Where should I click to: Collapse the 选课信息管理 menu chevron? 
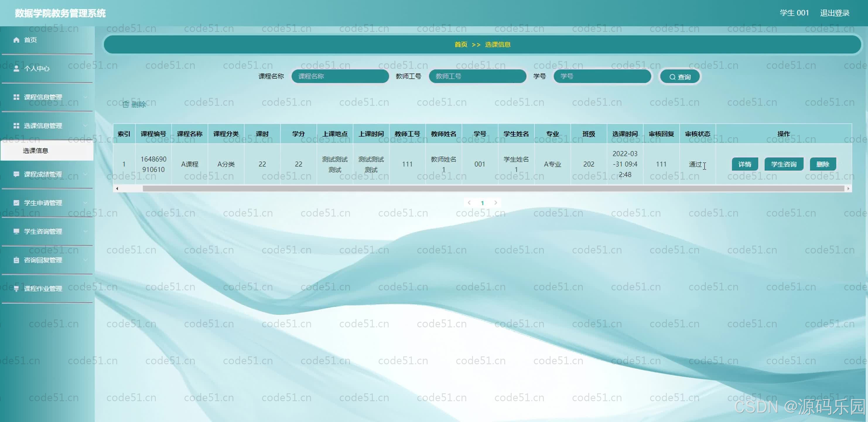coord(86,125)
